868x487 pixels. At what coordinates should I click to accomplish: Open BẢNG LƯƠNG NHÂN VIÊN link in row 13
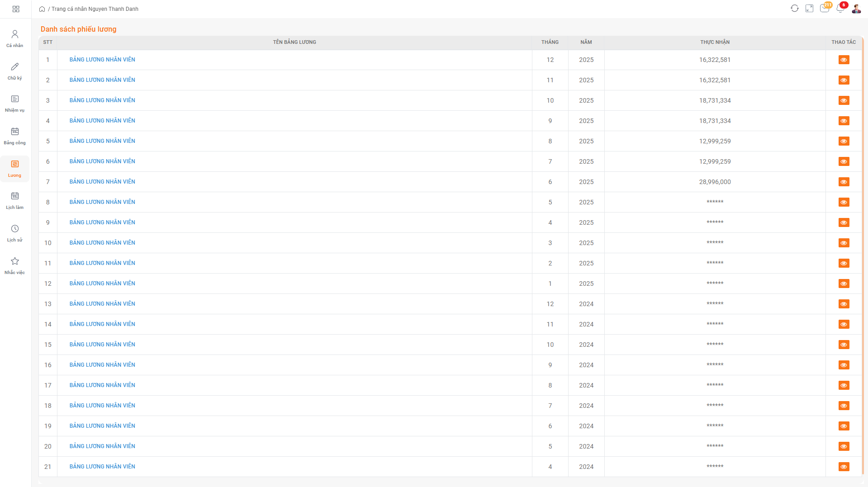click(x=102, y=304)
